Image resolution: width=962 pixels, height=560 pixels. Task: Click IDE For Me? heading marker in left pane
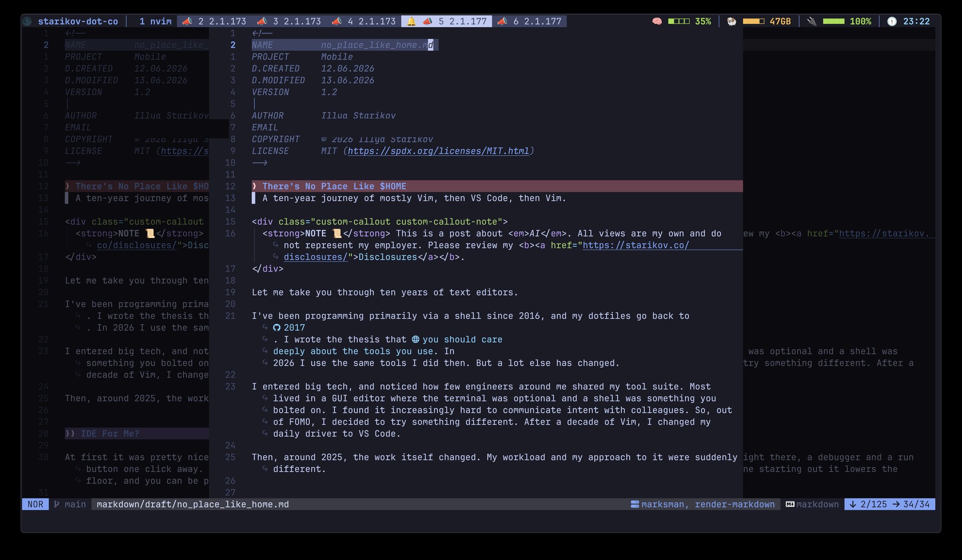(x=70, y=434)
